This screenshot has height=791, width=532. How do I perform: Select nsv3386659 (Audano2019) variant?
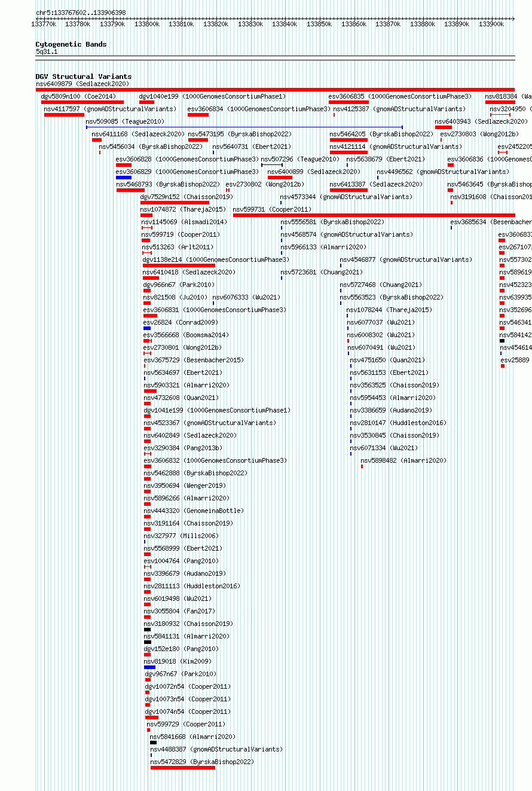[x=391, y=410]
